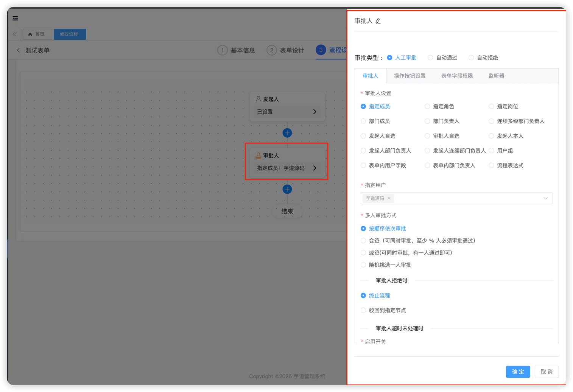
Task: Click the plus icon above the 结束 node
Action: 287,189
